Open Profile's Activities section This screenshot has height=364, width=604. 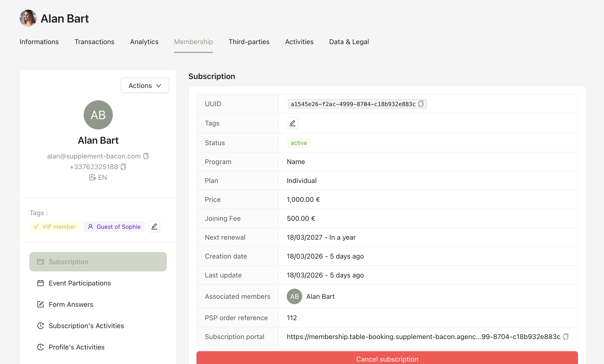(76, 347)
